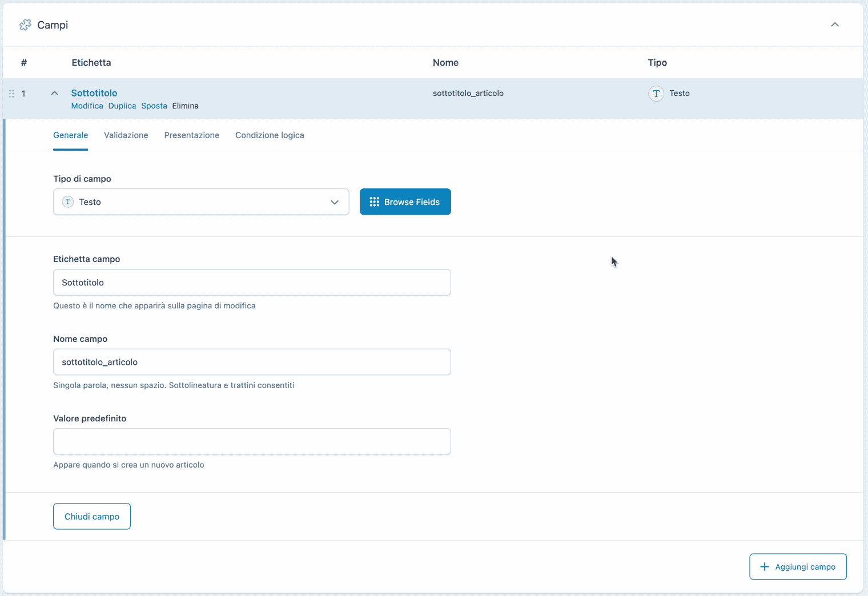Click the Etichetta column header
The width and height of the screenshot is (868, 596).
(91, 63)
